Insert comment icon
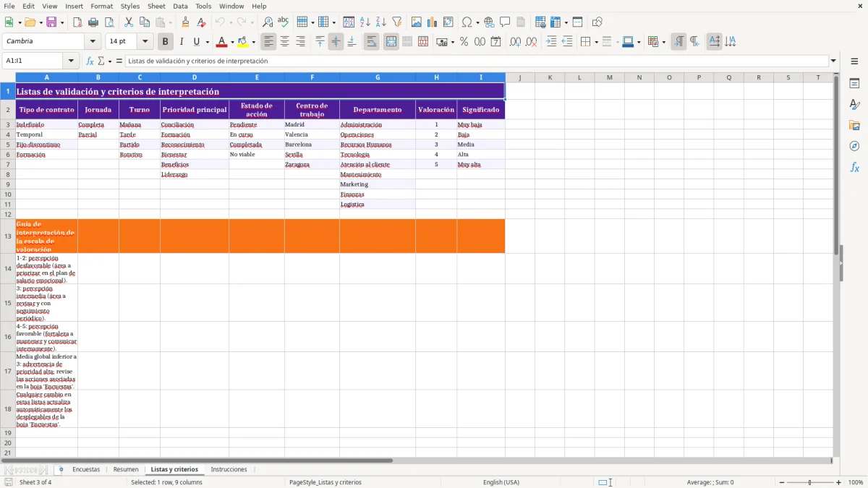Image resolution: width=868 pixels, height=488 pixels. coord(505,22)
